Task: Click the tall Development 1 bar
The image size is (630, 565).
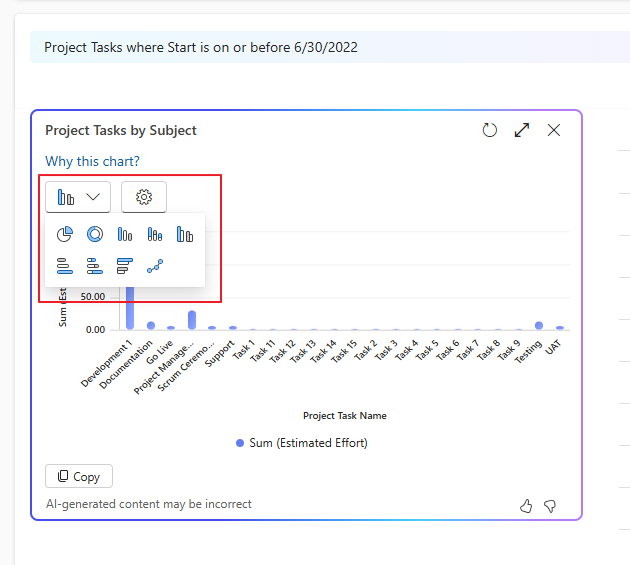Action: tap(130, 308)
